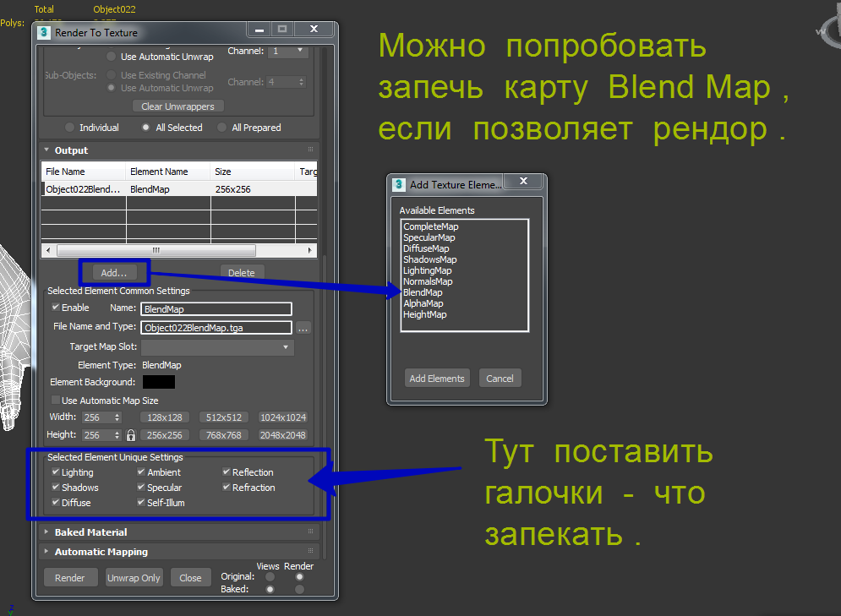
Task: Click the lock aspect ratio icon
Action: click(131, 436)
